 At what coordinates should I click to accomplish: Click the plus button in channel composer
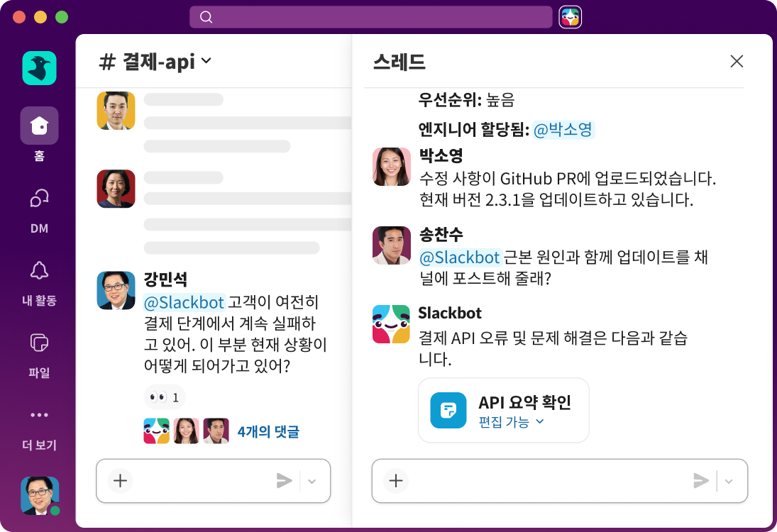(121, 481)
